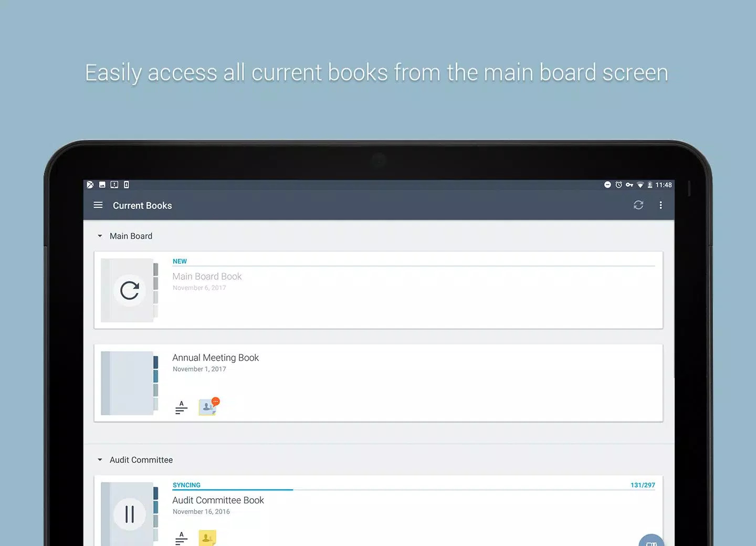Tap the VPN key status bar icon
Image resolution: width=756 pixels, height=546 pixels.
pos(629,185)
